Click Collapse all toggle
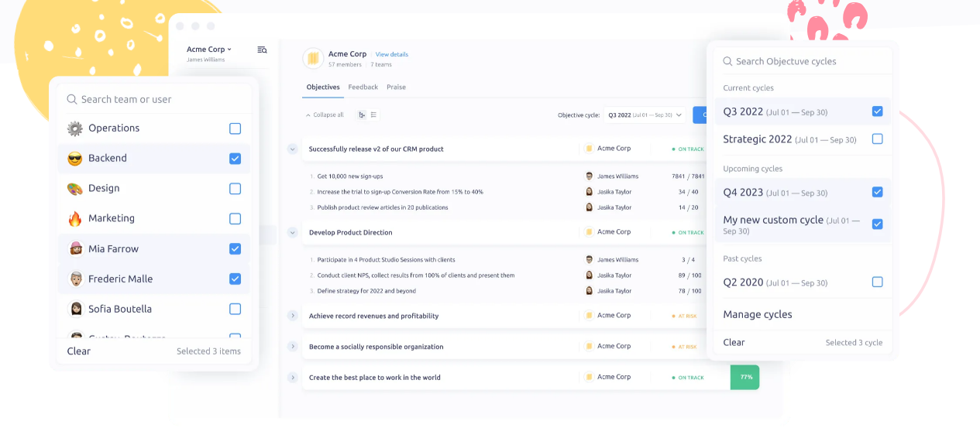Image resolution: width=980 pixels, height=438 pixels. [325, 115]
